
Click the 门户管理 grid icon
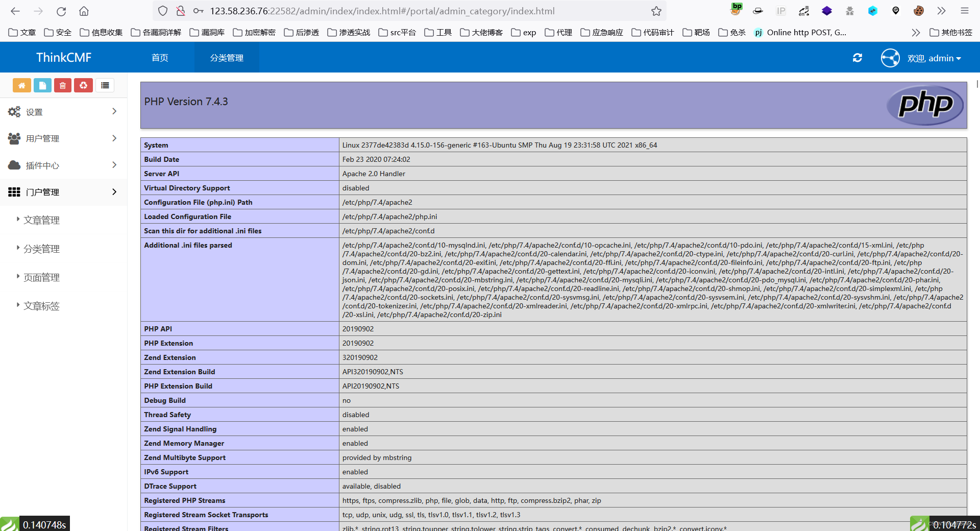[14, 192]
